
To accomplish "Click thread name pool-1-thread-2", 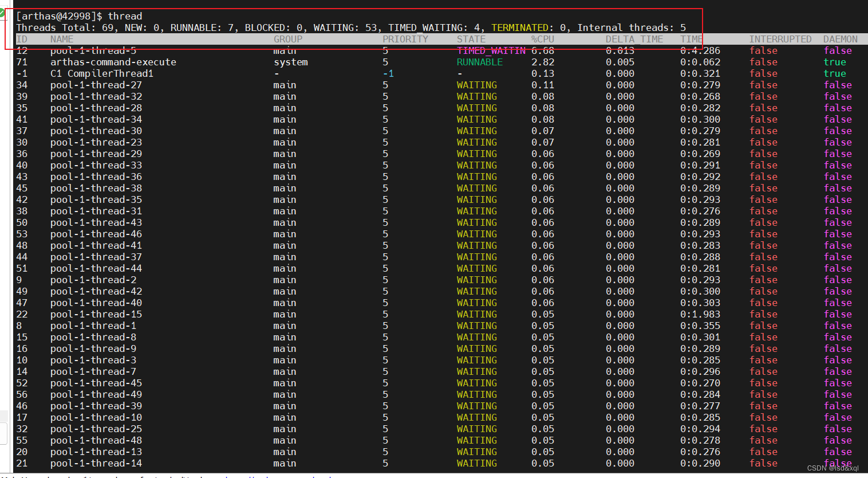I will coord(93,280).
